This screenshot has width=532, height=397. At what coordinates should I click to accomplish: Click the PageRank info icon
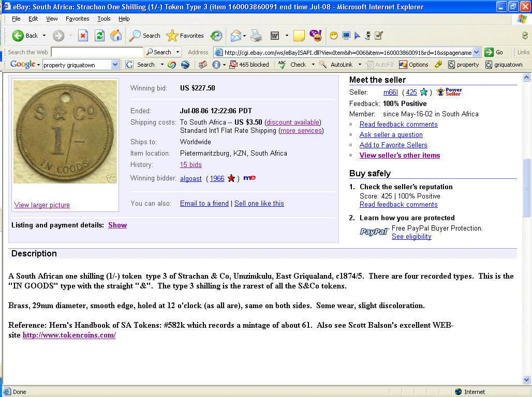click(x=216, y=65)
